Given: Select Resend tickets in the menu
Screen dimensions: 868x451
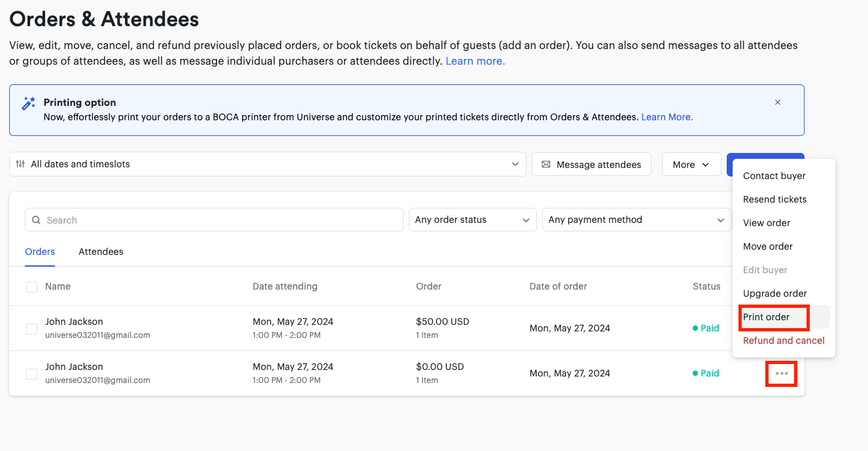Looking at the screenshot, I should click(775, 199).
